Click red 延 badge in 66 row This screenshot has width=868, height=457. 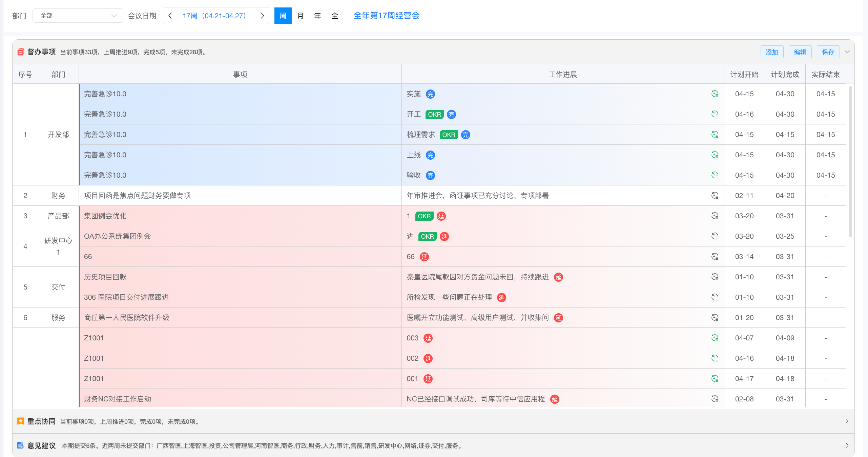tap(424, 257)
